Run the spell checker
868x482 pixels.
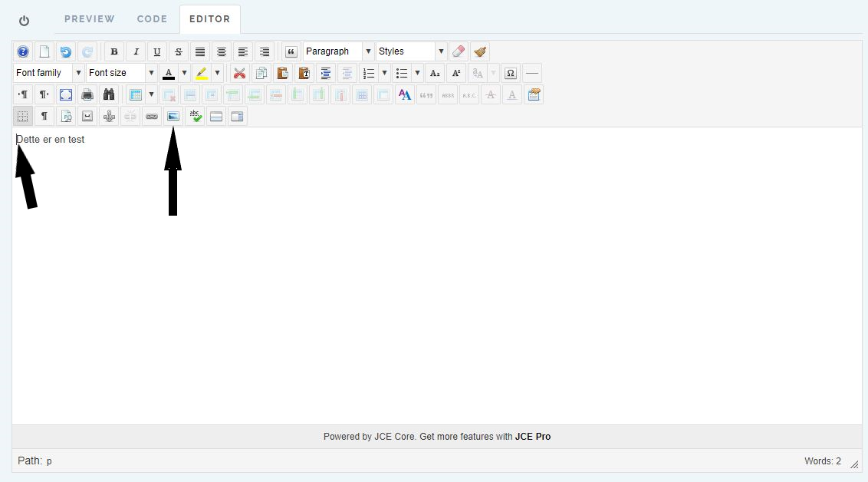[x=195, y=117]
